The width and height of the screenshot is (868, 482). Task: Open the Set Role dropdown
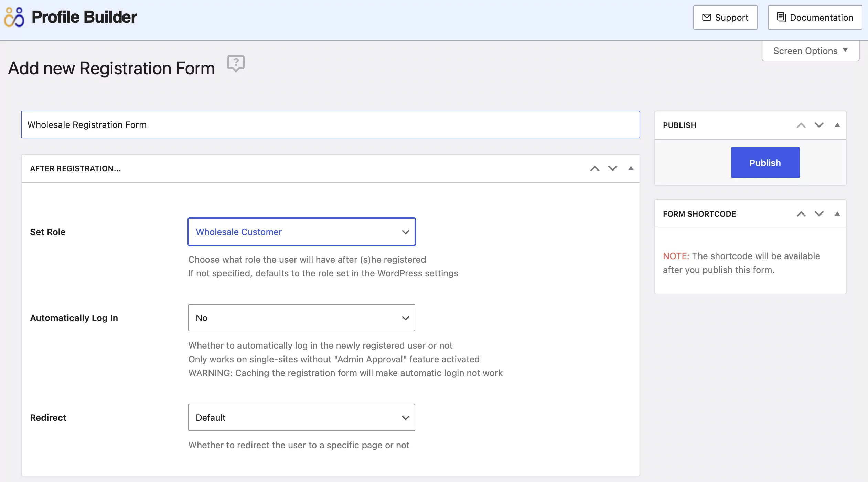click(x=302, y=232)
